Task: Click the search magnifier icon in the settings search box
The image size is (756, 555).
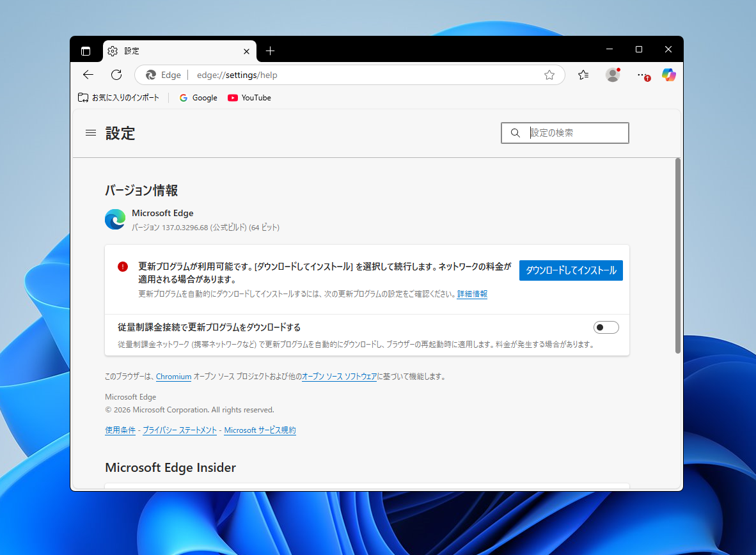Action: pyautogui.click(x=516, y=132)
